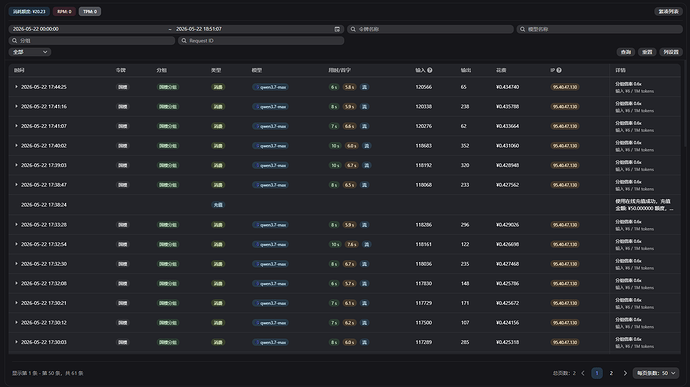Go to the previous page using the left arrow
This screenshot has width=690, height=387.
583,373
